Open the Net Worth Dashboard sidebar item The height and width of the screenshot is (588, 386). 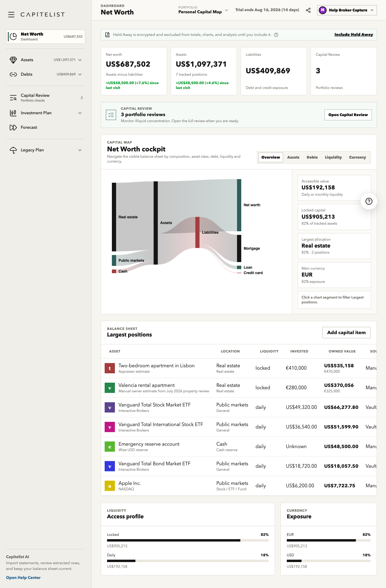click(x=46, y=36)
